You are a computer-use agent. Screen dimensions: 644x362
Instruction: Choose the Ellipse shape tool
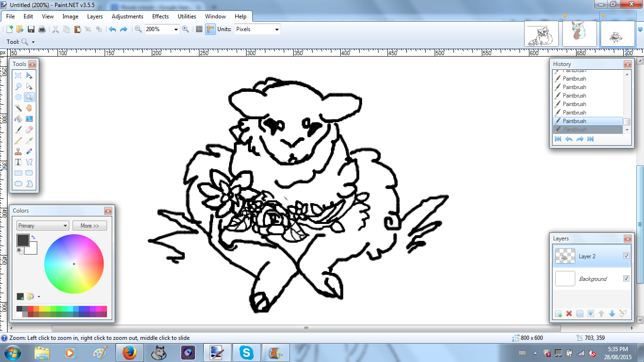18,184
